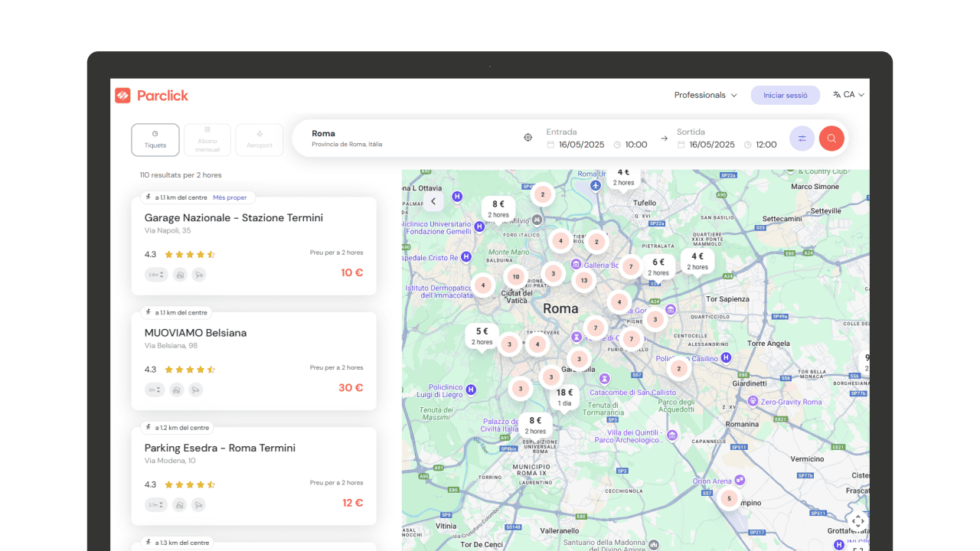This screenshot has width=980, height=551.
Task: Click the translate icon beside CA
Action: (x=837, y=95)
